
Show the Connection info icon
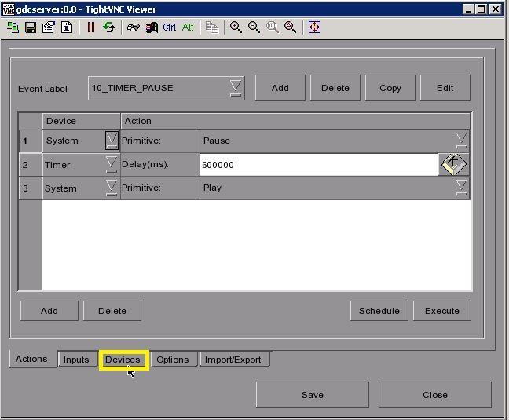tap(67, 27)
